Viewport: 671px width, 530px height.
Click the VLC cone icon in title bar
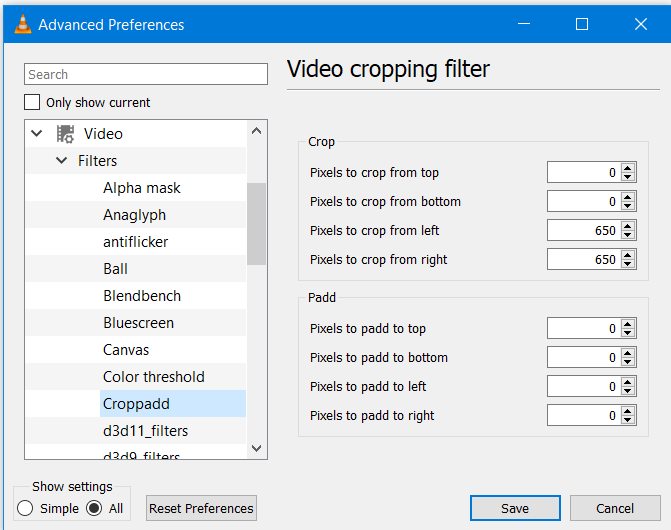tap(21, 24)
